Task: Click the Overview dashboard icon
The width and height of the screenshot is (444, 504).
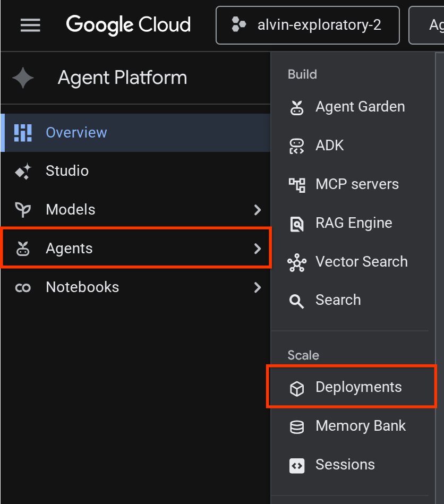Action: (23, 133)
